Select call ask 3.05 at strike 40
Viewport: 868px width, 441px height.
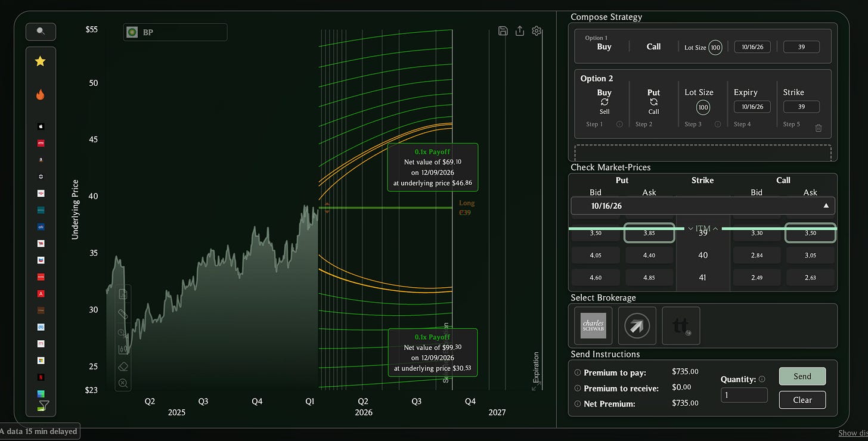pyautogui.click(x=810, y=255)
